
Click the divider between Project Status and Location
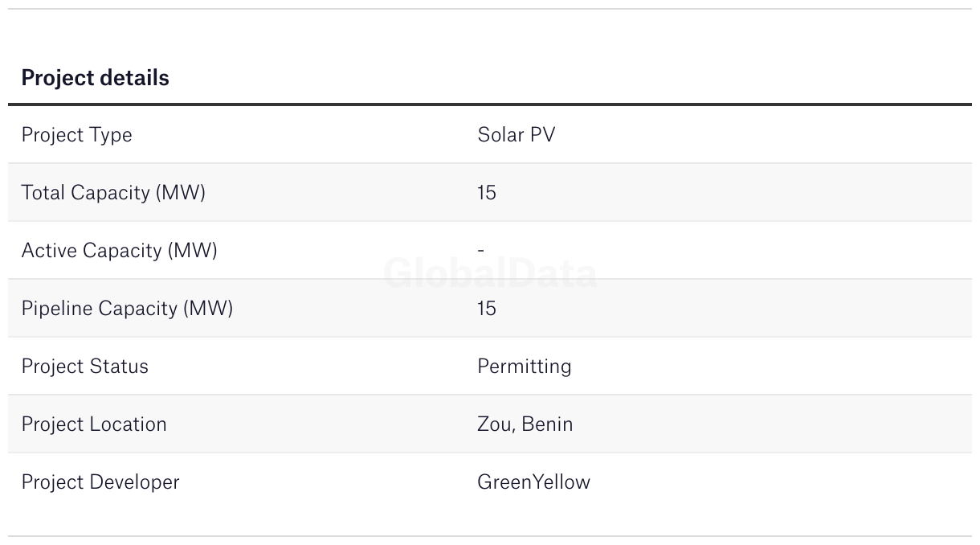click(490, 395)
